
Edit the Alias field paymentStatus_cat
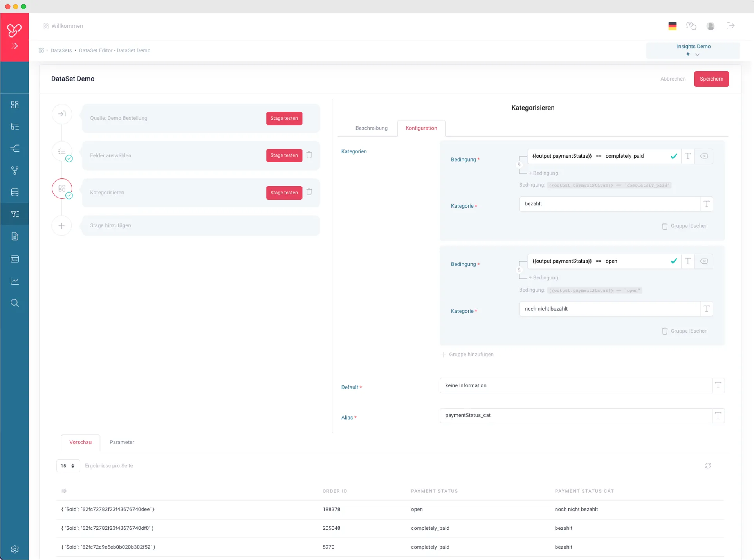click(x=575, y=416)
